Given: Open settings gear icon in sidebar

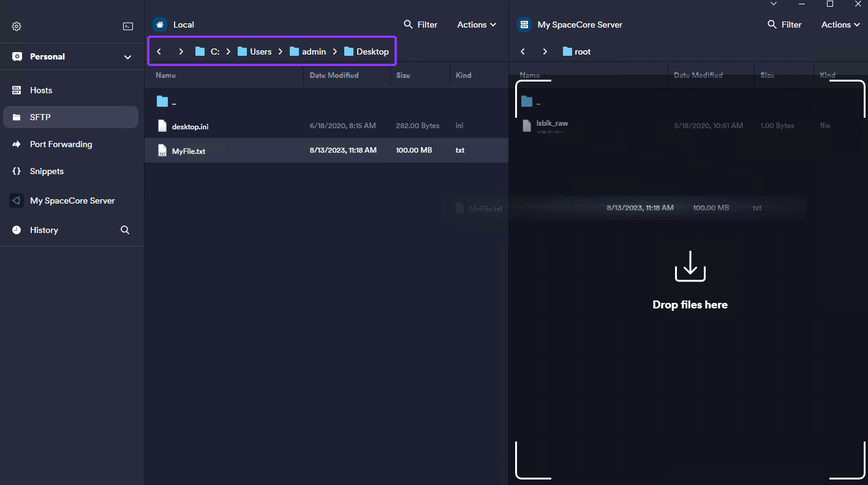Looking at the screenshot, I should pyautogui.click(x=17, y=26).
